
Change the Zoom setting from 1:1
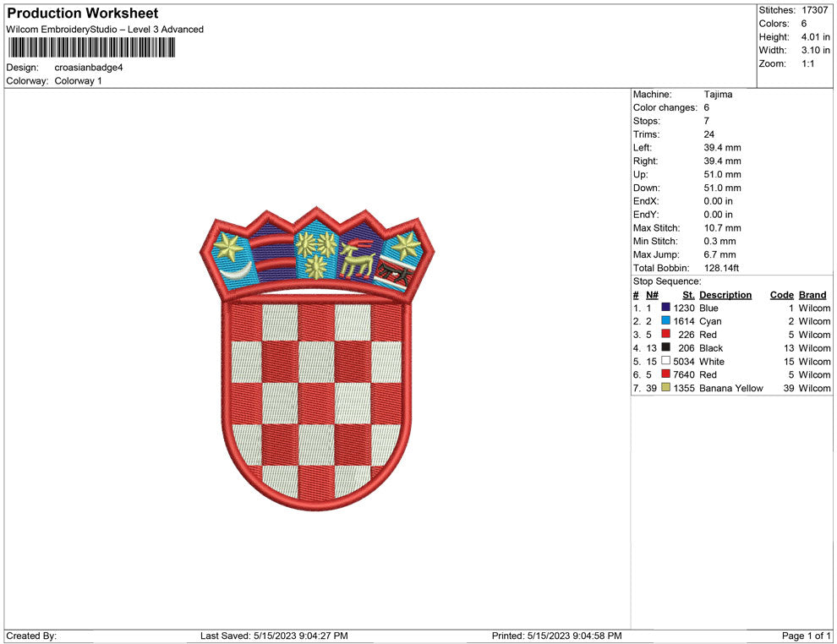click(803, 63)
